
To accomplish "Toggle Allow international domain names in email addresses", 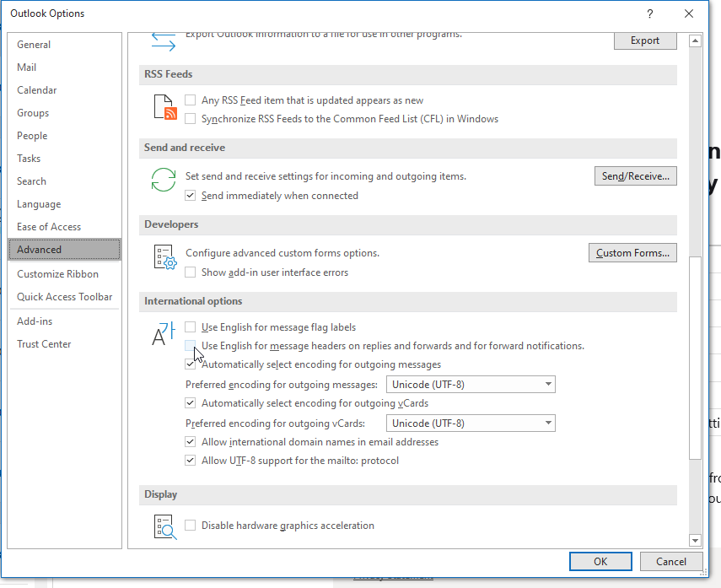I will [191, 441].
